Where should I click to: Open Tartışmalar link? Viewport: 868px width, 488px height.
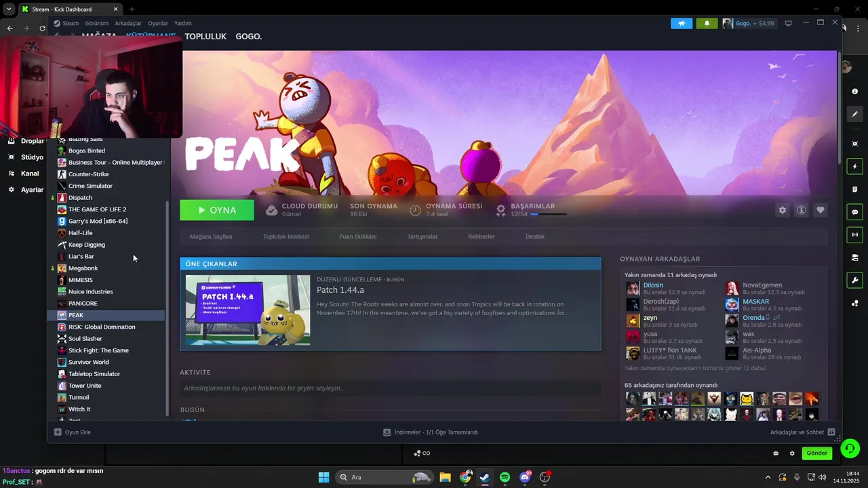click(x=422, y=237)
